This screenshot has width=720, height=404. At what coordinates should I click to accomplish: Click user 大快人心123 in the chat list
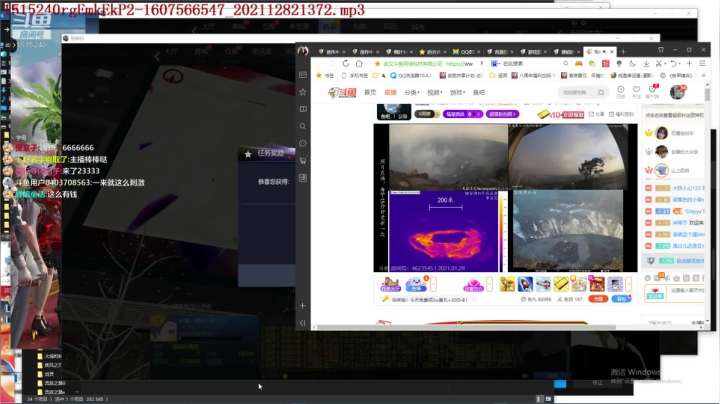pos(687,188)
